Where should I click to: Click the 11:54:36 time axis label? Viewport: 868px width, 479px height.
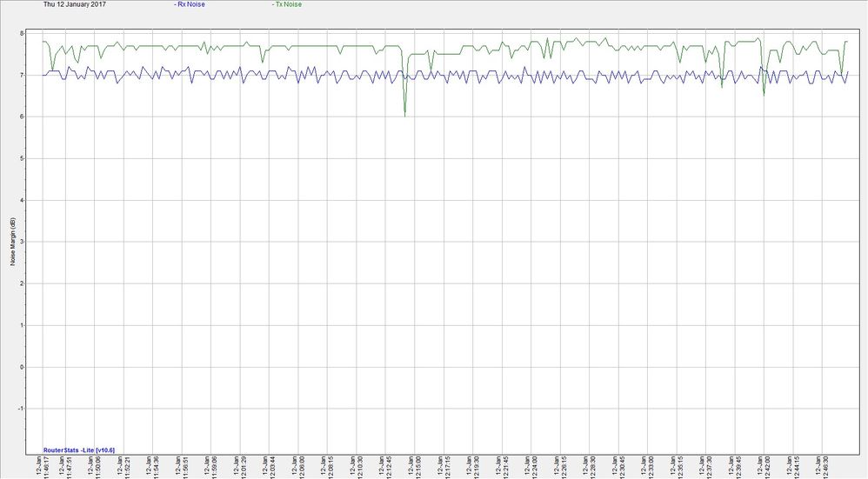point(156,467)
